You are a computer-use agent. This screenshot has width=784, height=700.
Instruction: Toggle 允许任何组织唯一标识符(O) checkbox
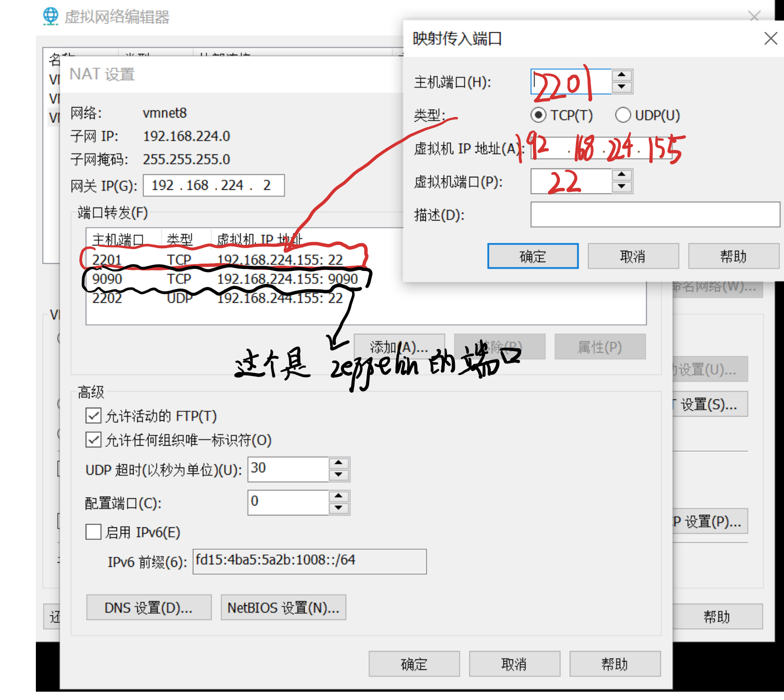coord(94,440)
